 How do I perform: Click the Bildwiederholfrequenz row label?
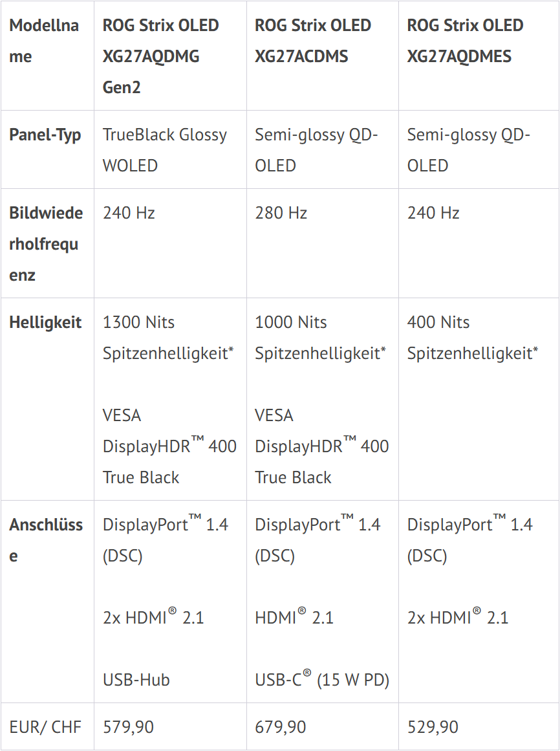click(46, 244)
